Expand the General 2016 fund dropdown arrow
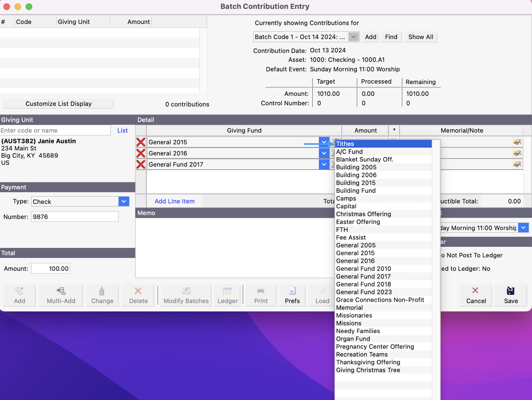The height and width of the screenshot is (400, 532). click(324, 153)
